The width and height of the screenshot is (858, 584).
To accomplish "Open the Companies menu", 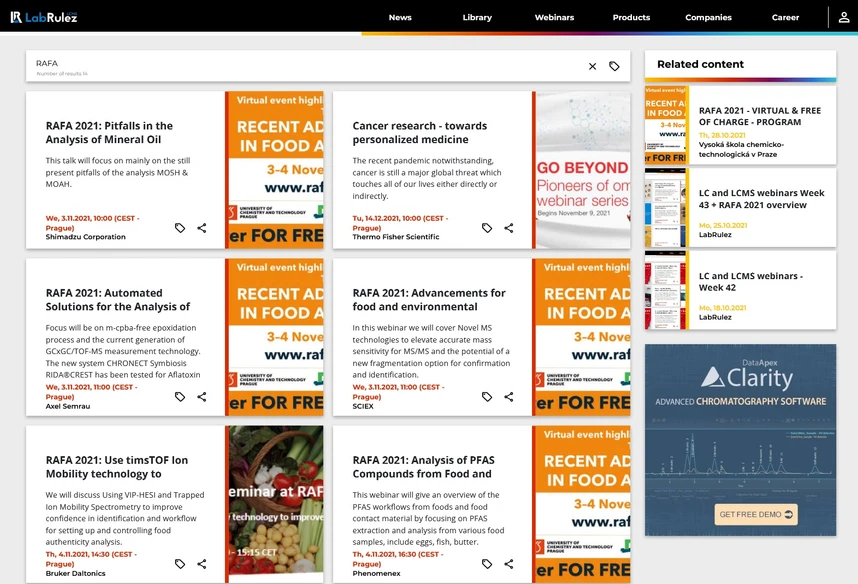I will 709,18.
